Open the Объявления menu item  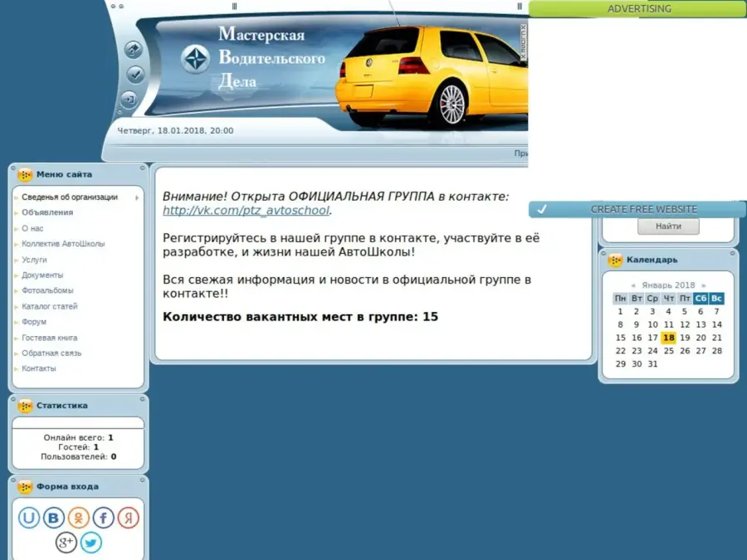[x=47, y=212]
